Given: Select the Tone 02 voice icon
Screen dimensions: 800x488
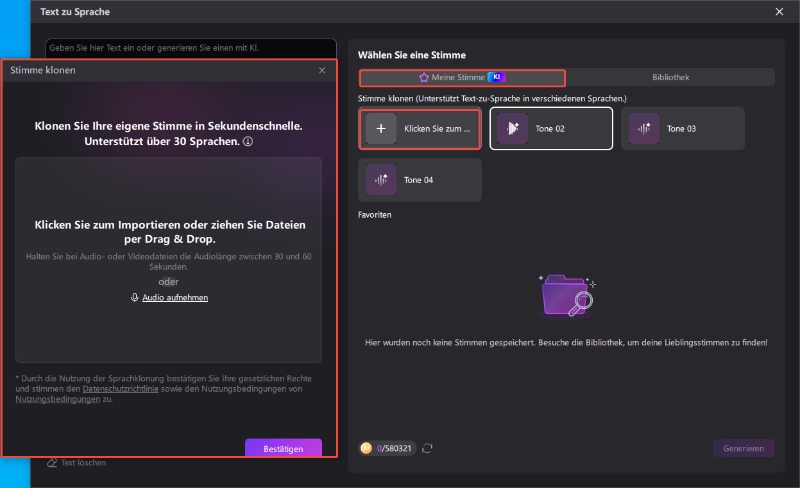Looking at the screenshot, I should pos(513,129).
